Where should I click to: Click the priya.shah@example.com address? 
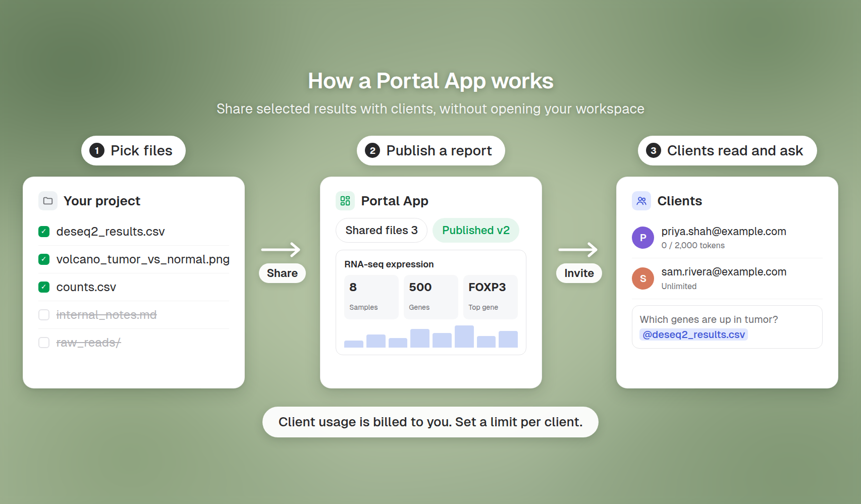[x=724, y=231]
